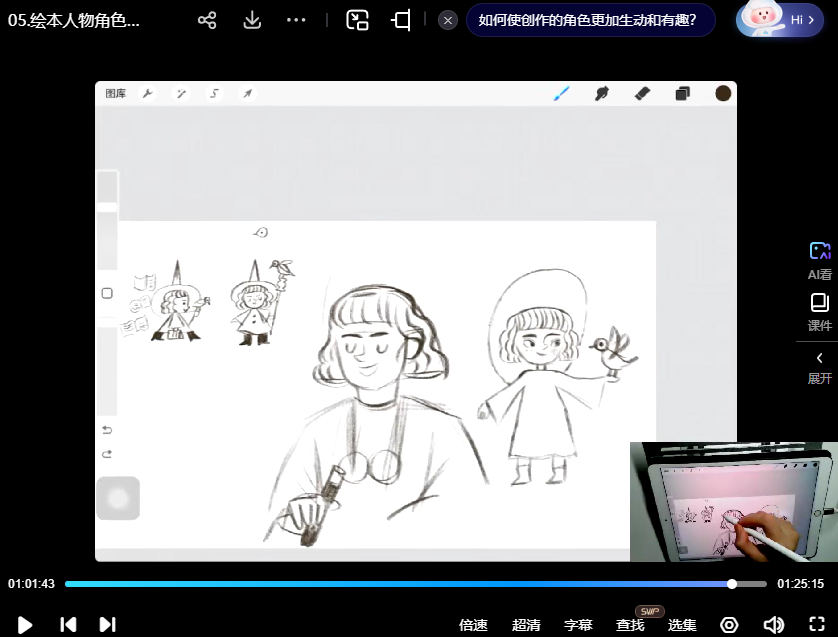The image size is (838, 637).
Task: Click the video progress bar handle
Action: [x=732, y=584]
